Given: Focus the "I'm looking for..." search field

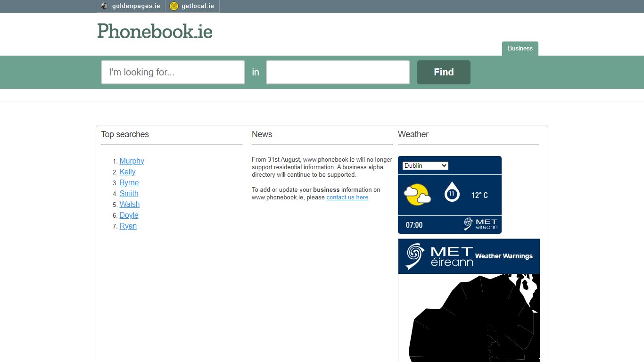Looking at the screenshot, I should [x=173, y=72].
